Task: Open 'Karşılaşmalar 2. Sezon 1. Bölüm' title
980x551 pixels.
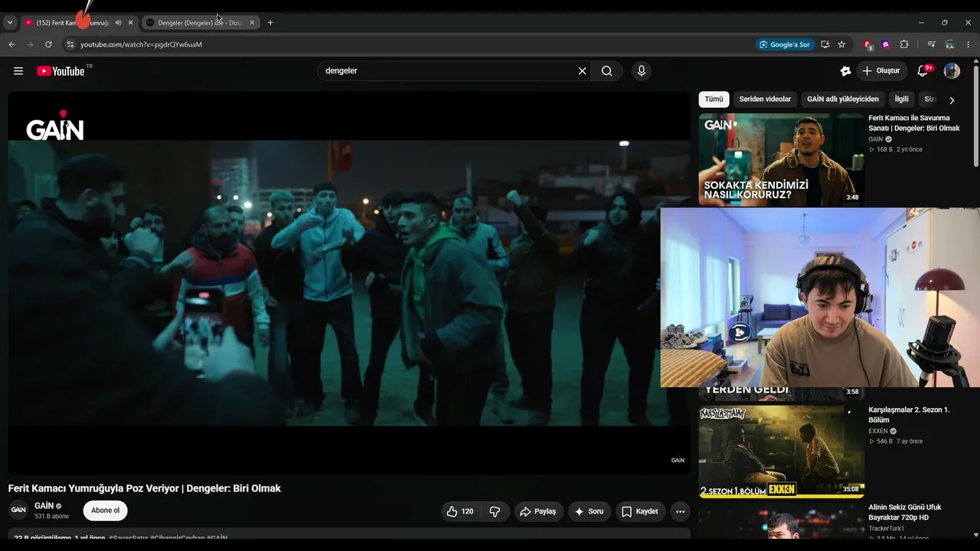Action: click(909, 415)
